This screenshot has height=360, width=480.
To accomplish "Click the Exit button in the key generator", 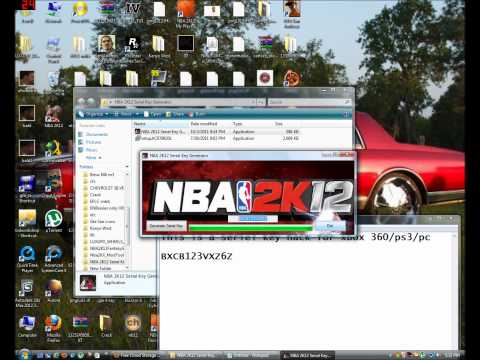I will tap(330, 226).
